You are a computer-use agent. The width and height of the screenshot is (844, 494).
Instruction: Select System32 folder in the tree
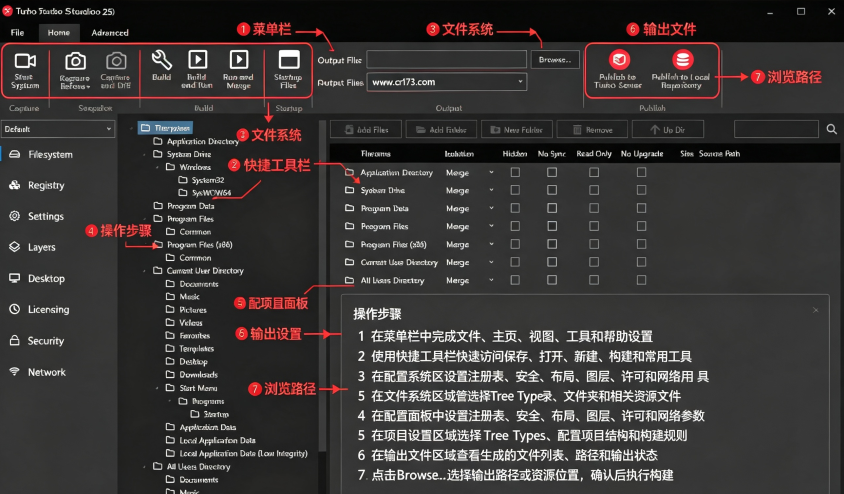pos(201,180)
